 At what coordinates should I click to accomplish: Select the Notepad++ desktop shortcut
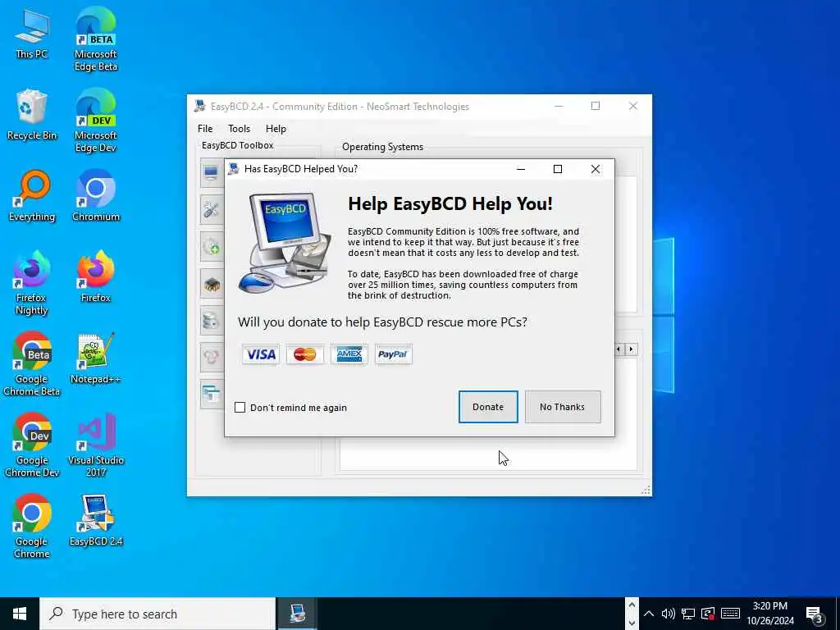[96, 358]
